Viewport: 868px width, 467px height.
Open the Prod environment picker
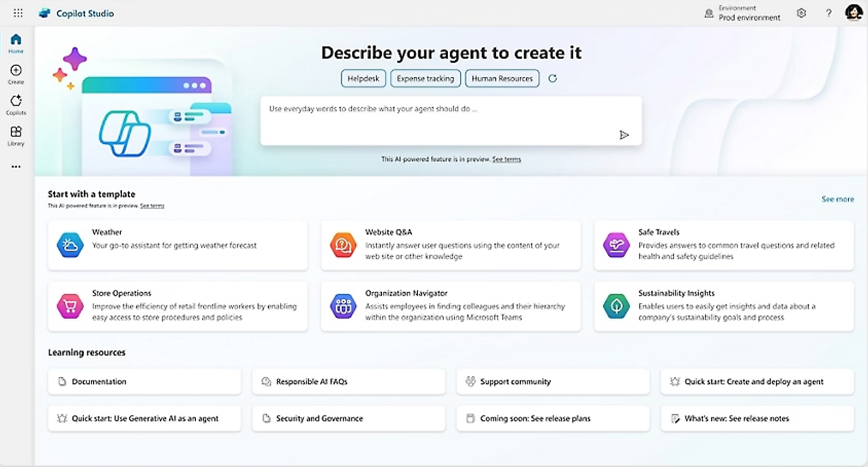tap(743, 13)
